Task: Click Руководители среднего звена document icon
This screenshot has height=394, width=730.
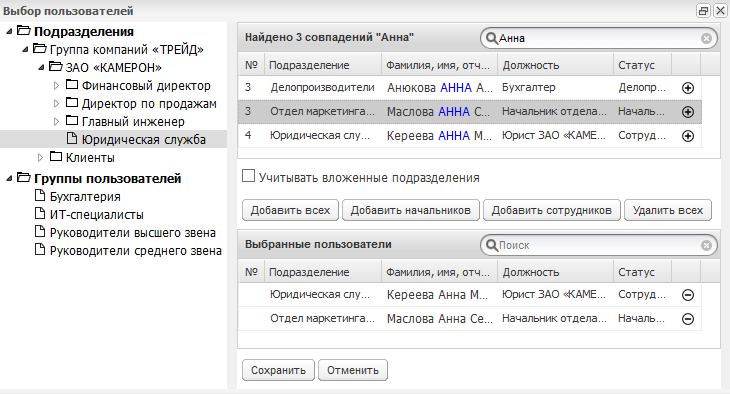Action: coord(40,250)
